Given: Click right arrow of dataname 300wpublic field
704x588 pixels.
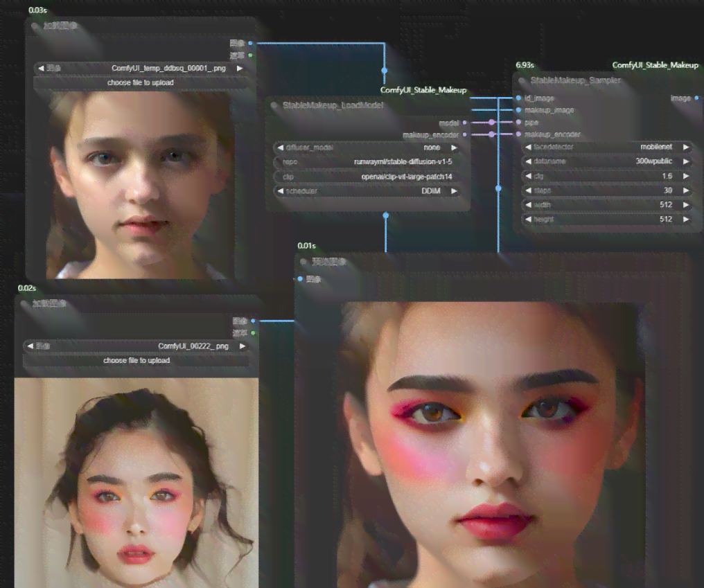Looking at the screenshot, I should coord(686,161).
